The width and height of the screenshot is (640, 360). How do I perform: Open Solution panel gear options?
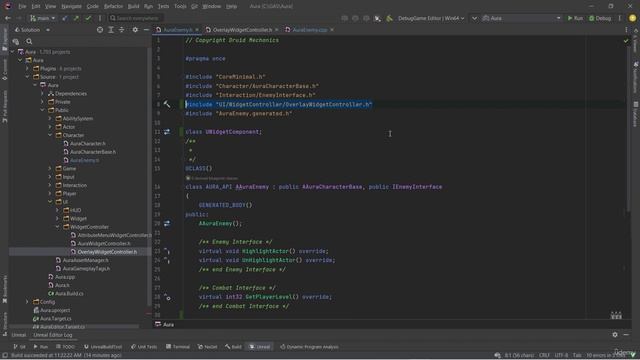coord(135,30)
